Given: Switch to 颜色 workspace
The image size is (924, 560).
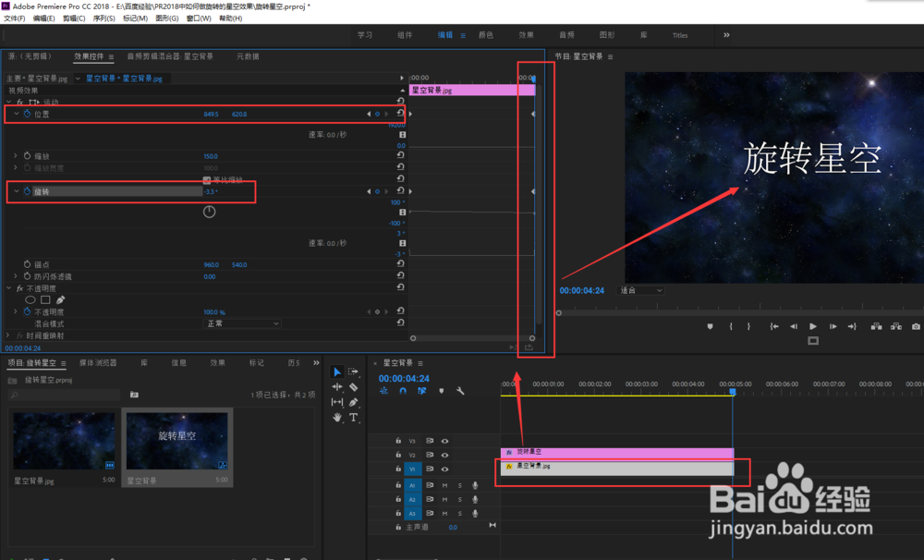Looking at the screenshot, I should [486, 35].
